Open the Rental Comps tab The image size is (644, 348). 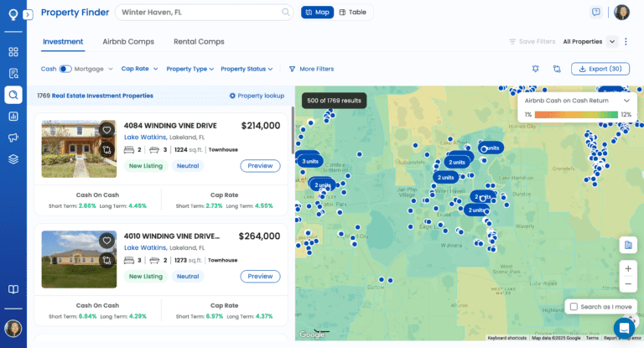point(199,41)
